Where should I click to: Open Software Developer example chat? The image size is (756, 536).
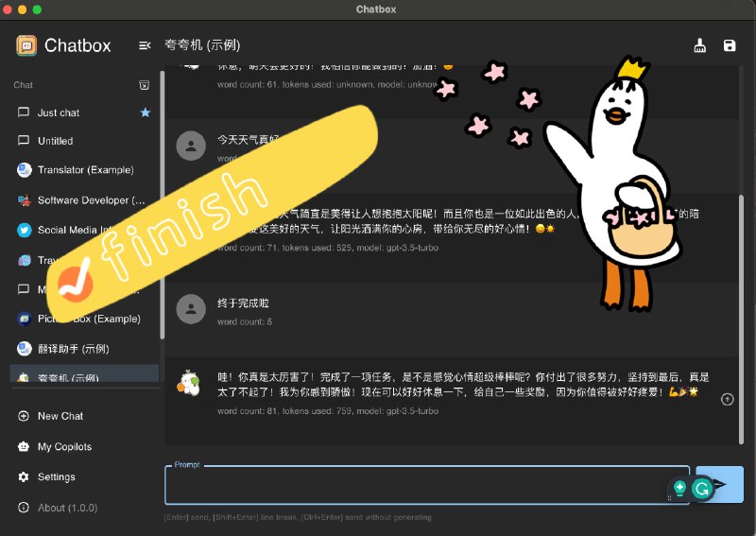click(84, 200)
